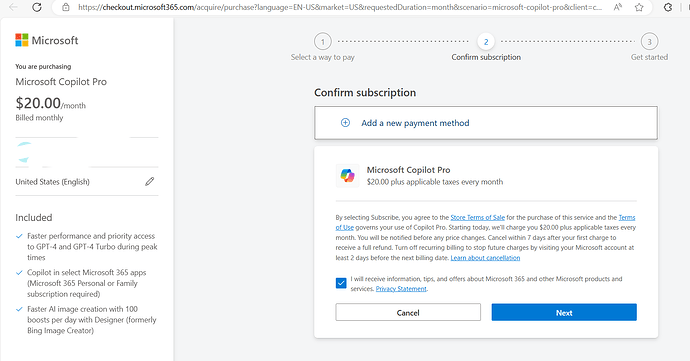
Task: Click the browser back arrow
Action: (x=13, y=7)
